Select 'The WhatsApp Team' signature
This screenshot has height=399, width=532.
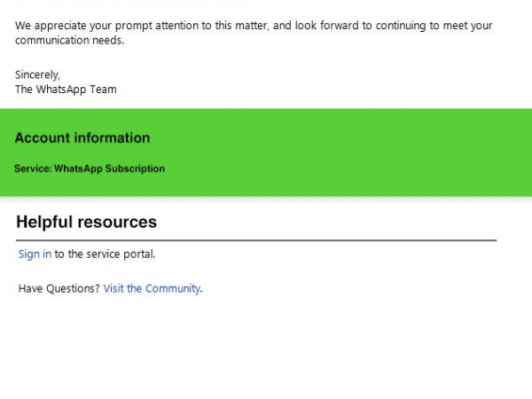66,90
